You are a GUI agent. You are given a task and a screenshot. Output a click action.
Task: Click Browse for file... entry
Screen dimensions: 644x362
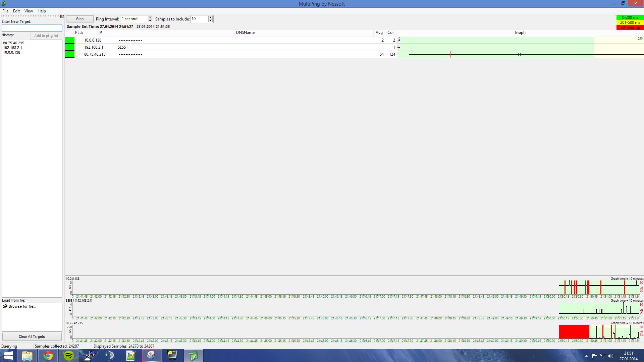(x=19, y=306)
